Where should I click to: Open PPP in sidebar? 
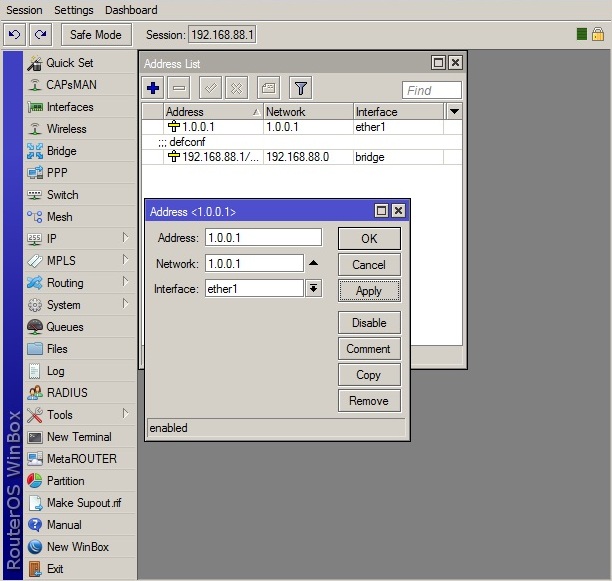click(x=80, y=172)
